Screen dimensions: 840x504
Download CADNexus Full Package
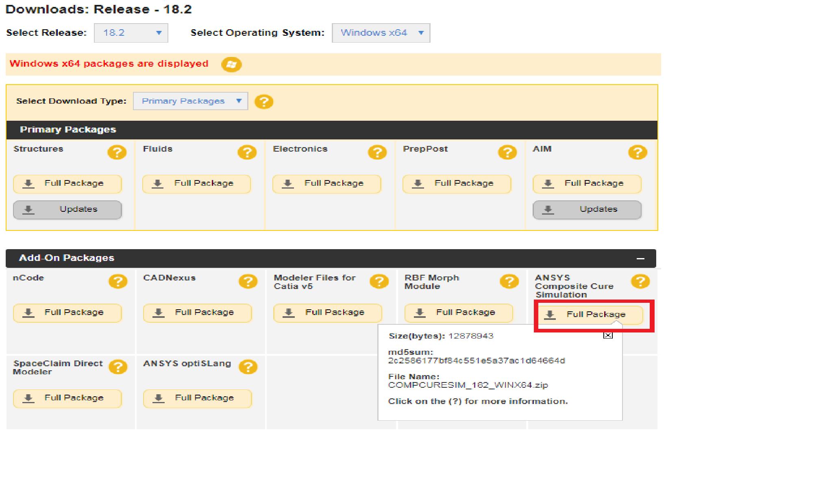pyautogui.click(x=198, y=313)
